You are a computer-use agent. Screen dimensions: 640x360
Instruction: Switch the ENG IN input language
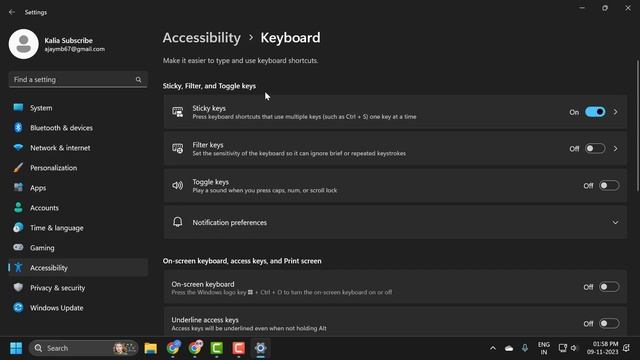click(x=544, y=348)
